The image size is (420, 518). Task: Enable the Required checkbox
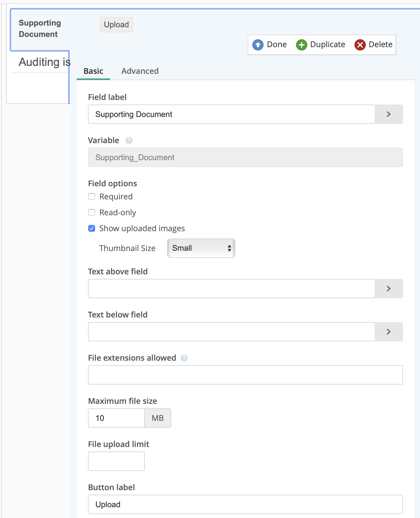(92, 197)
